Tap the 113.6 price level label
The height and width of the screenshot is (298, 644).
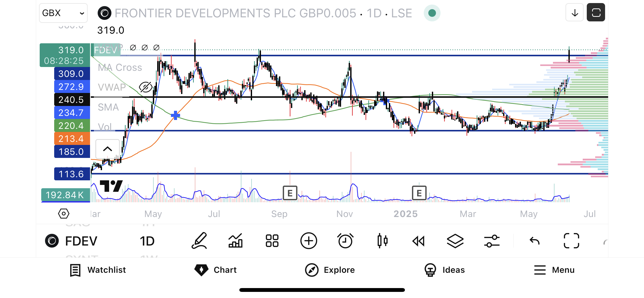pyautogui.click(x=72, y=174)
